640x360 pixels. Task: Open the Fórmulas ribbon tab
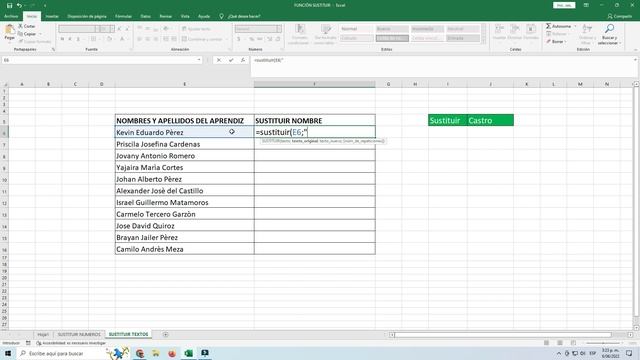coord(123,16)
